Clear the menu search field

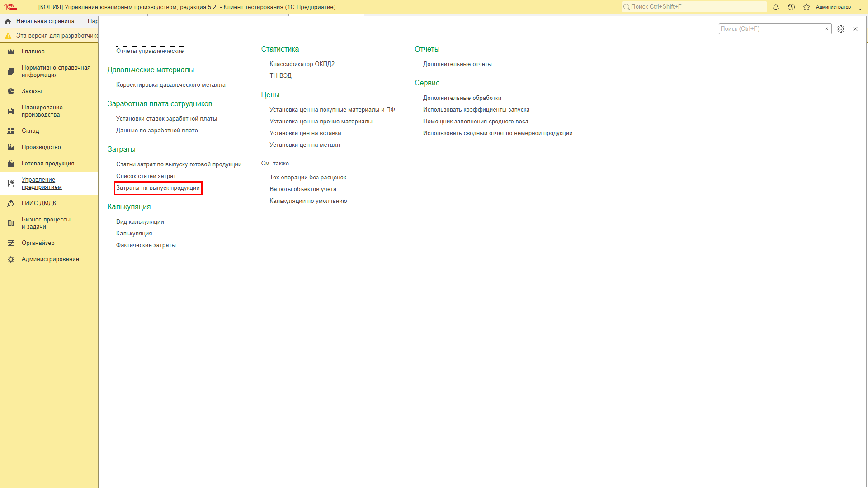click(x=826, y=29)
